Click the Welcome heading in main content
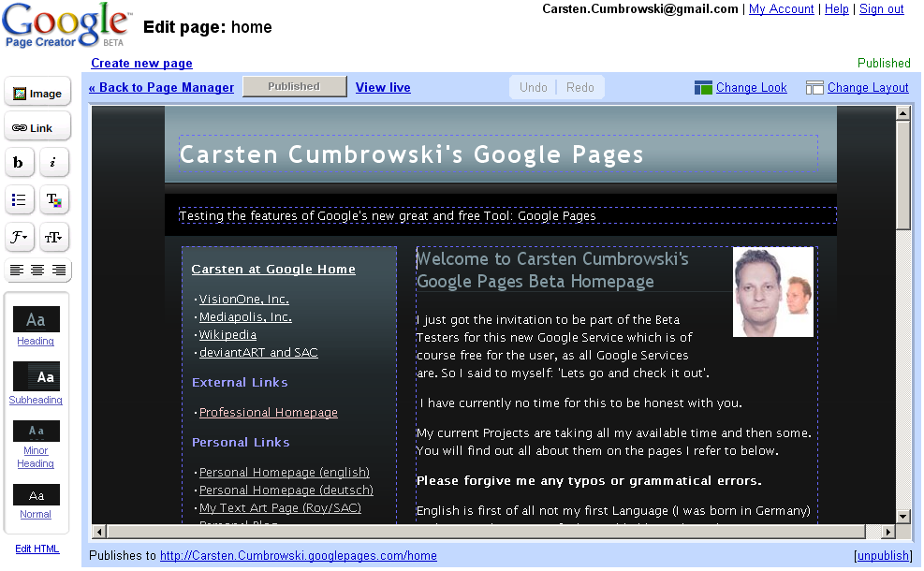The image size is (924, 571). (552, 270)
